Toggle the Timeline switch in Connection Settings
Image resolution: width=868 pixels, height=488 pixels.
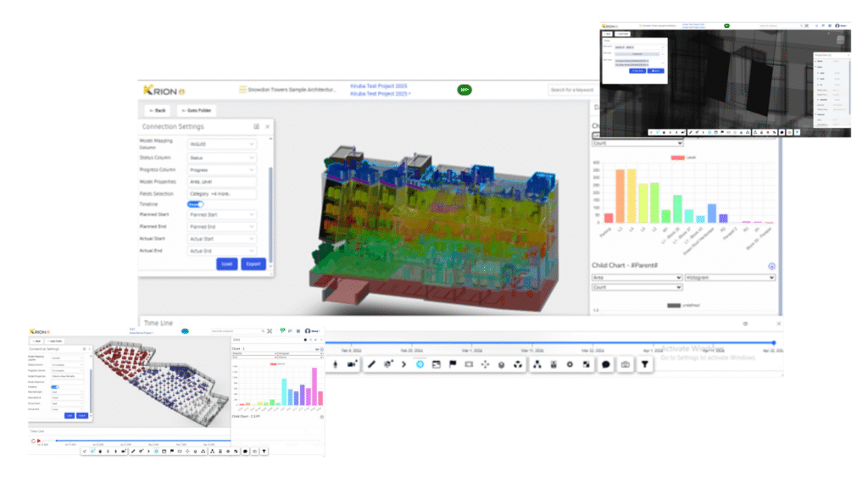pyautogui.click(x=195, y=204)
